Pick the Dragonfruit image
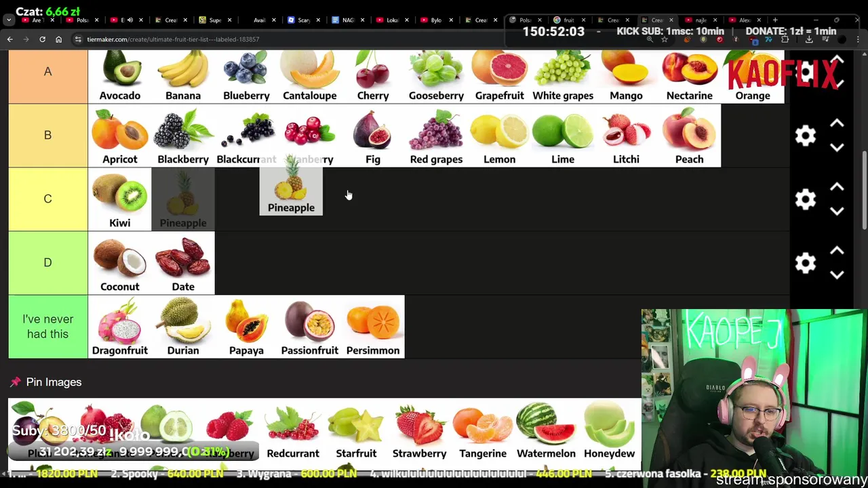The image size is (868, 488). [x=119, y=327]
